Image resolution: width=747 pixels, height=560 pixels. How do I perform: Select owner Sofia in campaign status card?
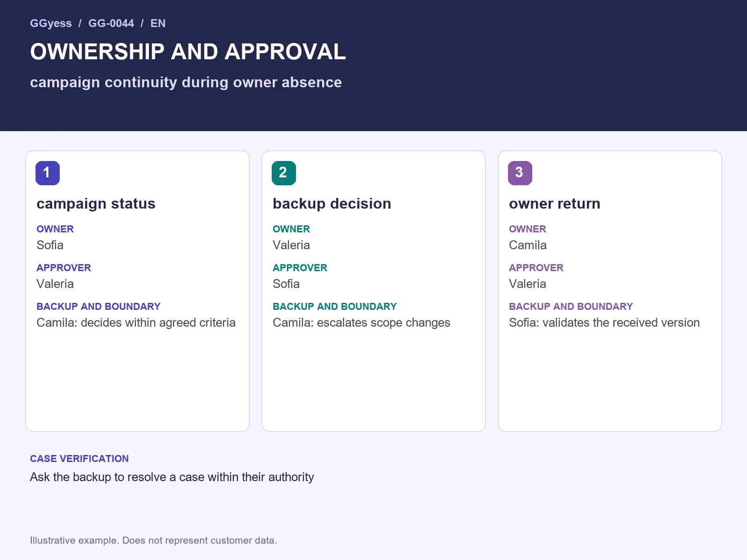[50, 245]
